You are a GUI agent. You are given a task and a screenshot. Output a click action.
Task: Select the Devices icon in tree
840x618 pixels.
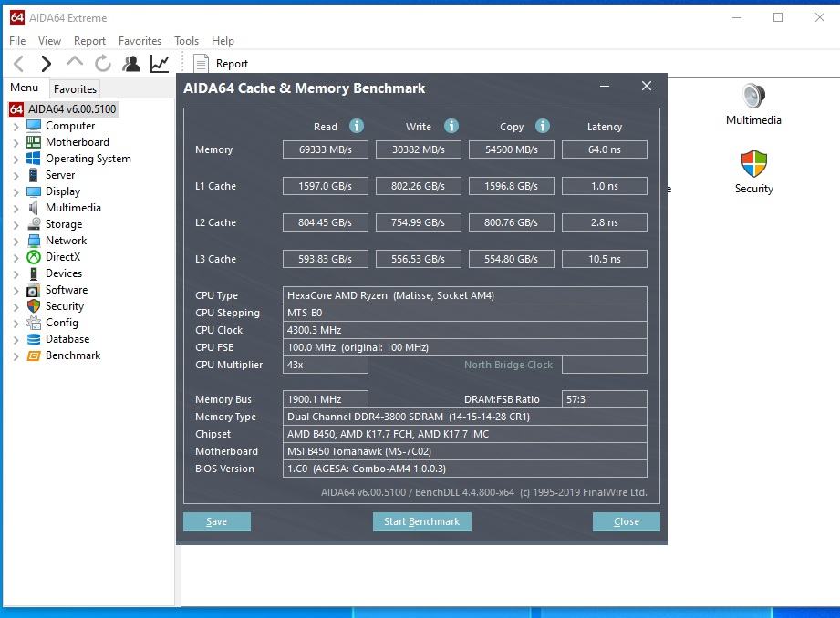pyautogui.click(x=34, y=273)
